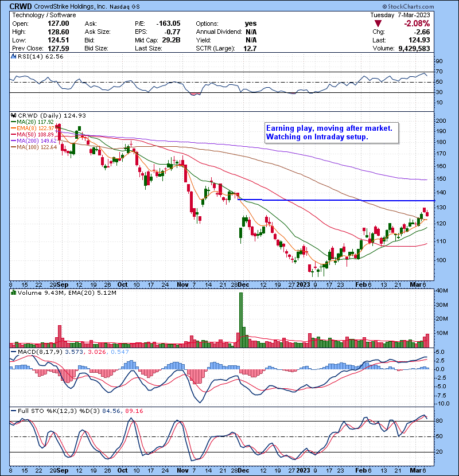Image resolution: width=459 pixels, height=476 pixels.
Task: Click the Volume 9.43M, EMA(20) 5.12M label
Action: (x=67, y=292)
